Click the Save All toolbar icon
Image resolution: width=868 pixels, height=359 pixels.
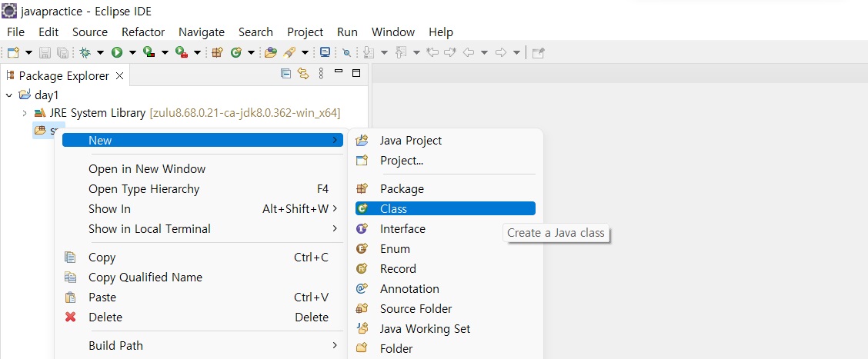(62, 52)
